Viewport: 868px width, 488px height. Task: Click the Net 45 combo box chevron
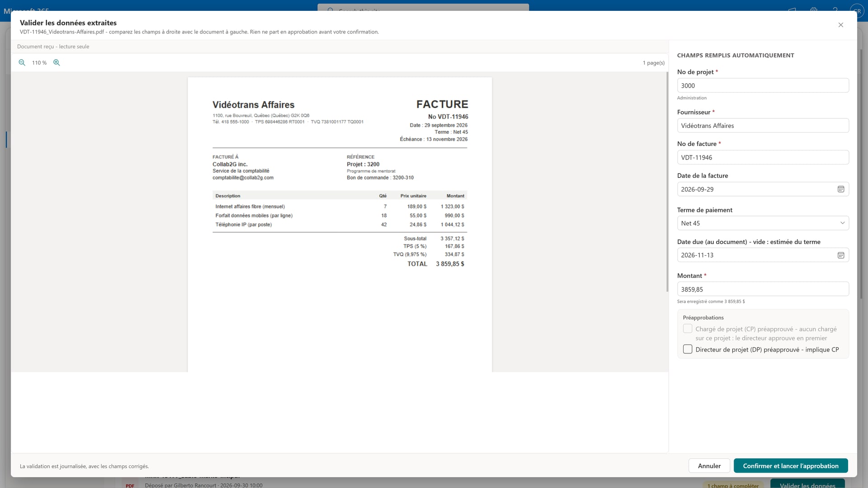pyautogui.click(x=842, y=223)
